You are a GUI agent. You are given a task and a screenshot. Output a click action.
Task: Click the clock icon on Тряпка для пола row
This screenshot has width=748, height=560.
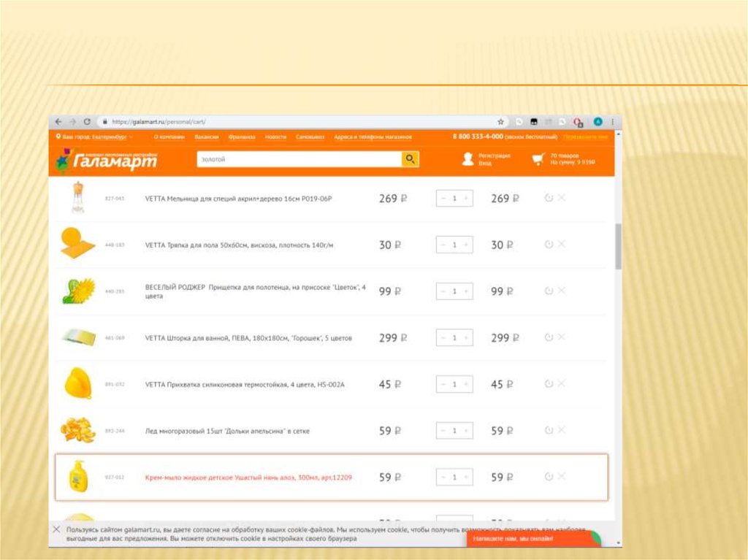(549, 245)
